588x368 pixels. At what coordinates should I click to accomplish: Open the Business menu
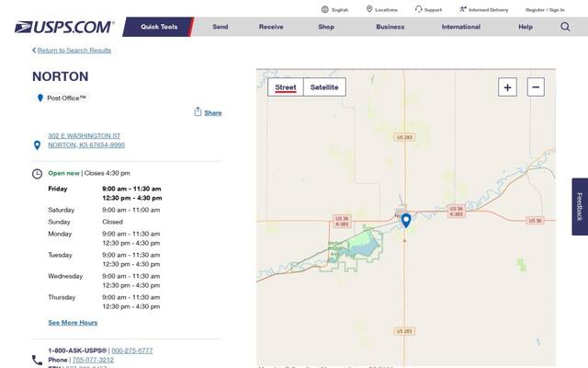390,27
